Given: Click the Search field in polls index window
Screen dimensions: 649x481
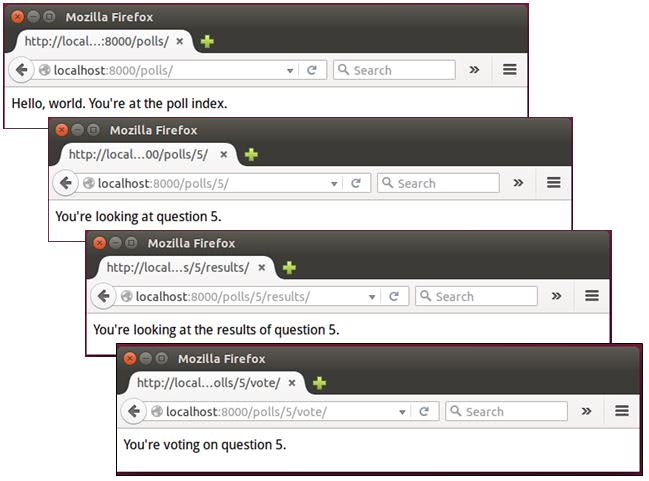Looking at the screenshot, I should [x=394, y=70].
